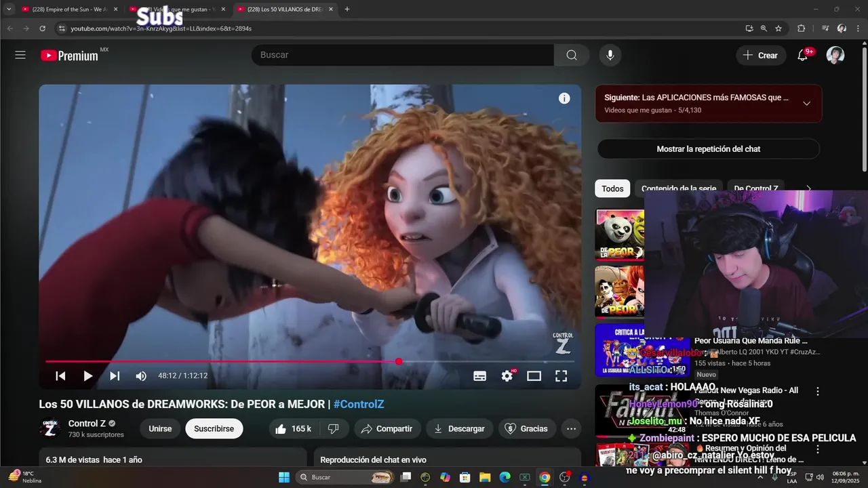Open a new browser tab

coord(347,9)
